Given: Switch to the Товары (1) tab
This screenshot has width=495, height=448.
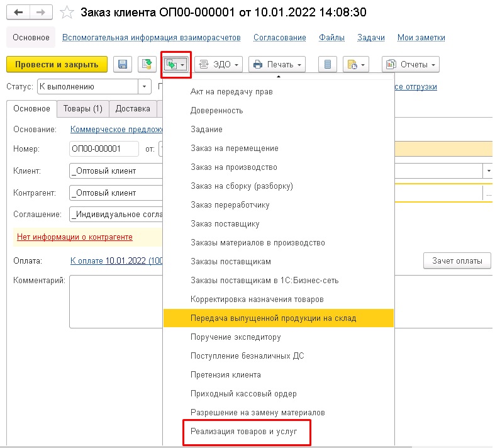Looking at the screenshot, I should [x=83, y=108].
